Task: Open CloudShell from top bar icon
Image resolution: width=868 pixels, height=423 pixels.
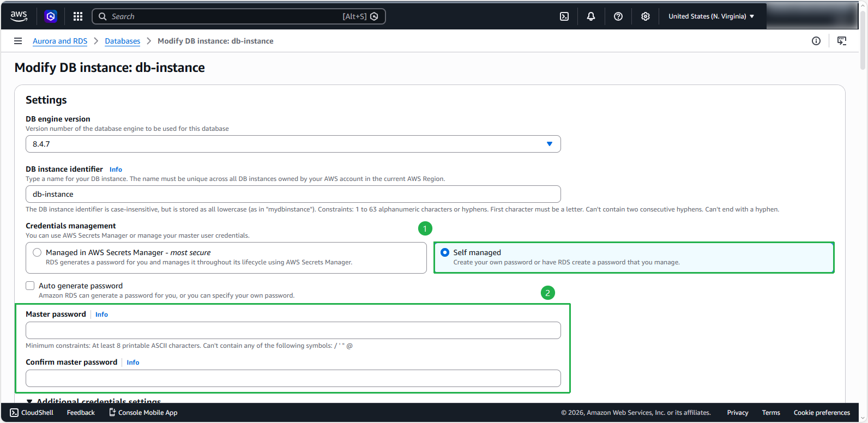Action: pyautogui.click(x=564, y=16)
